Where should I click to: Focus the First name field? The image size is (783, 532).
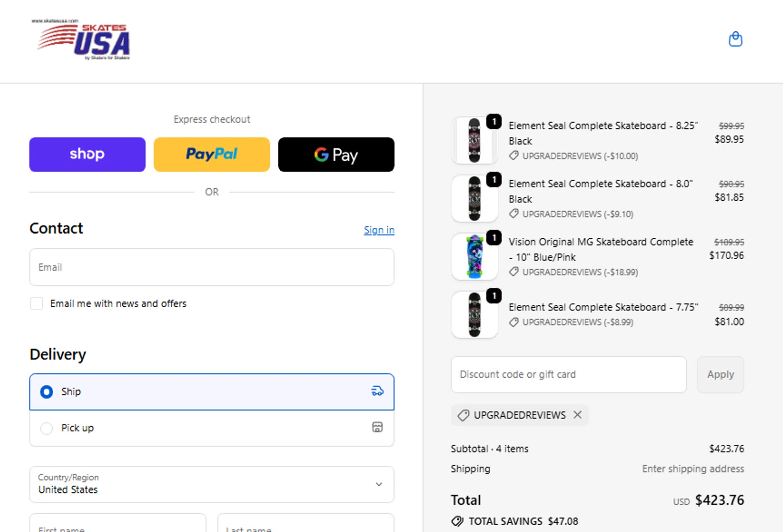coord(118,523)
